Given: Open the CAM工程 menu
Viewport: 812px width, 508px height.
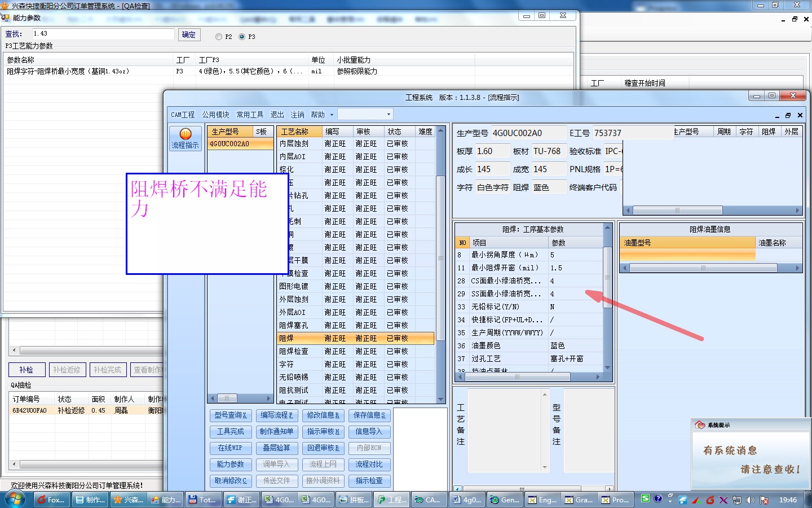Looking at the screenshot, I should pos(183,115).
